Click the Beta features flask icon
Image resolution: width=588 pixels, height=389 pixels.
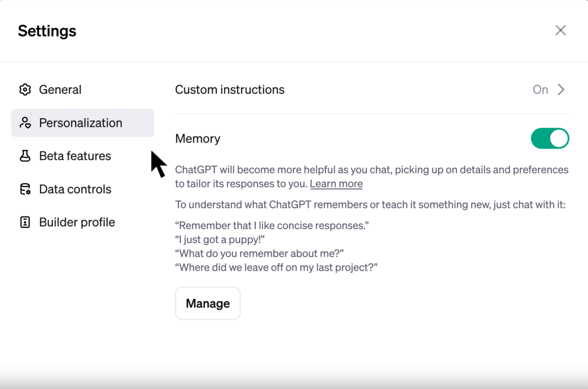tap(25, 156)
